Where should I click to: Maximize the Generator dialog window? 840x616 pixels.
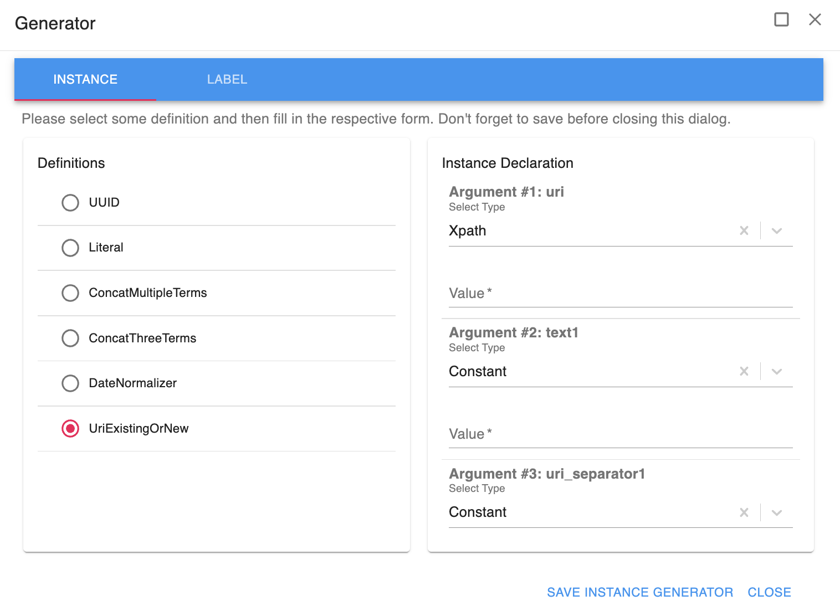pyautogui.click(x=781, y=20)
